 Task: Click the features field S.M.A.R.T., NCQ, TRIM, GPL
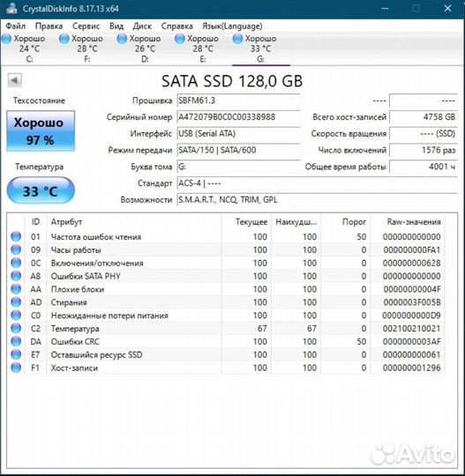317,200
